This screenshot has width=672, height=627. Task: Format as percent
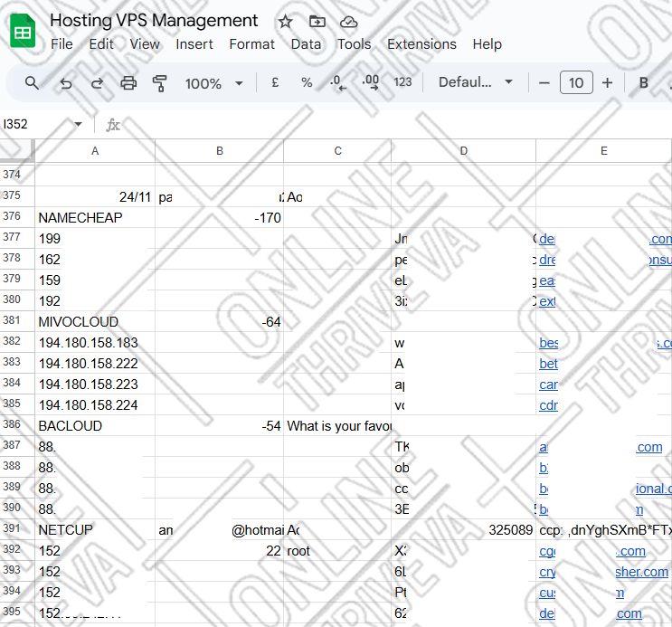coord(307,82)
